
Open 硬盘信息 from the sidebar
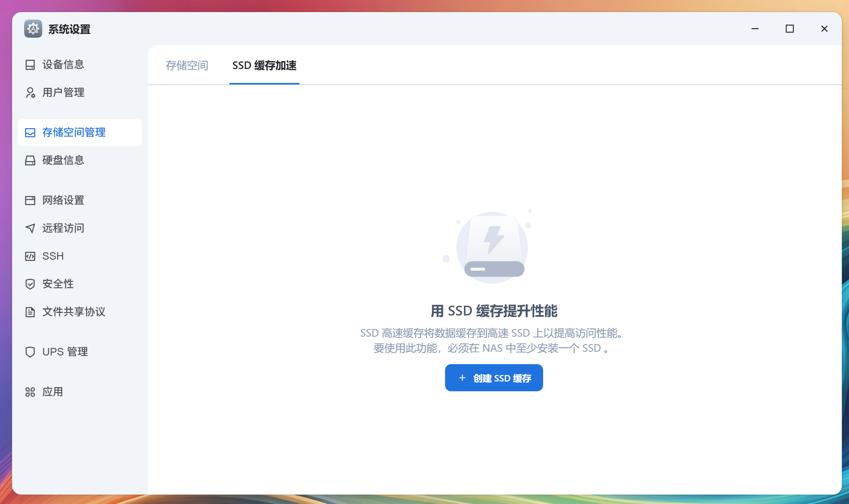tap(63, 161)
